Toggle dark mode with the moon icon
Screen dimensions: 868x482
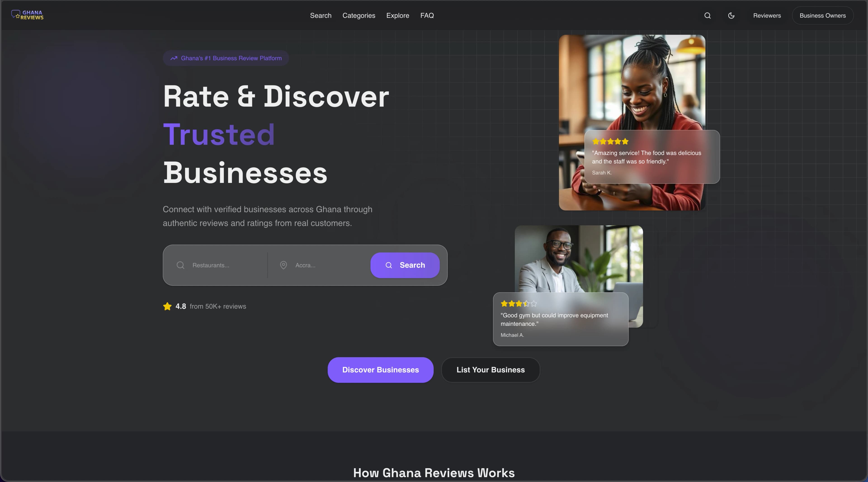tap(731, 16)
